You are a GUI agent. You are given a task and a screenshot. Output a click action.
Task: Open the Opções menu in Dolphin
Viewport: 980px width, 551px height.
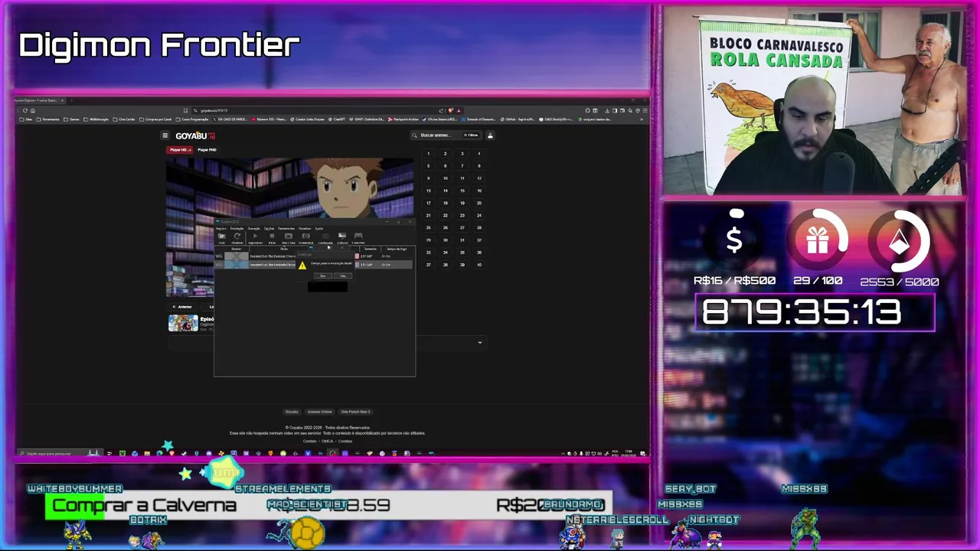(x=269, y=229)
